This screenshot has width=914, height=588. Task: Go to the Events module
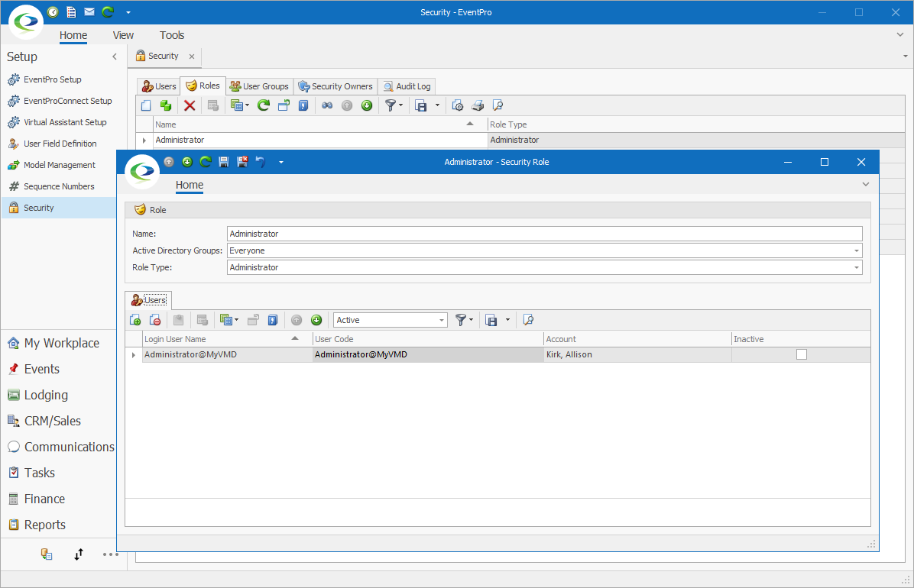(41, 369)
